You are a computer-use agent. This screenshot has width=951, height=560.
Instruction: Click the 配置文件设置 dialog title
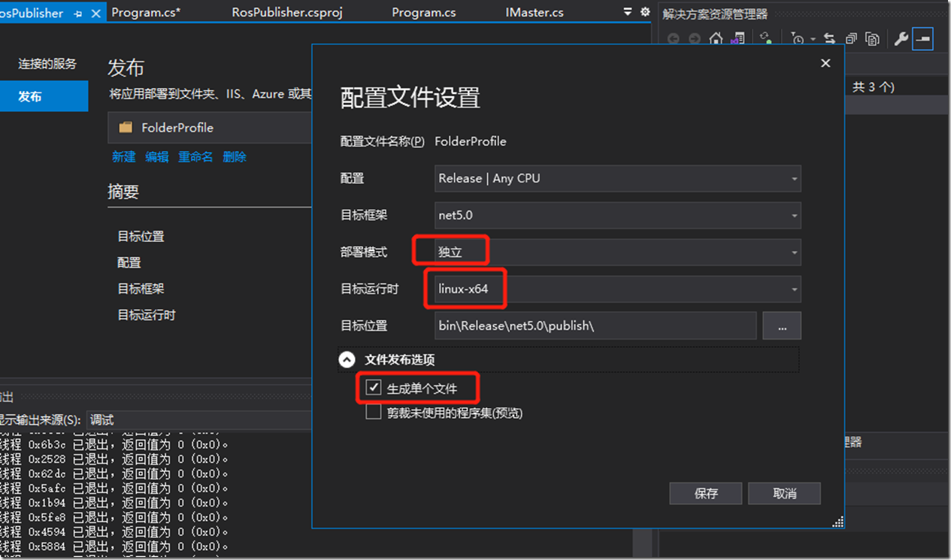click(x=410, y=97)
